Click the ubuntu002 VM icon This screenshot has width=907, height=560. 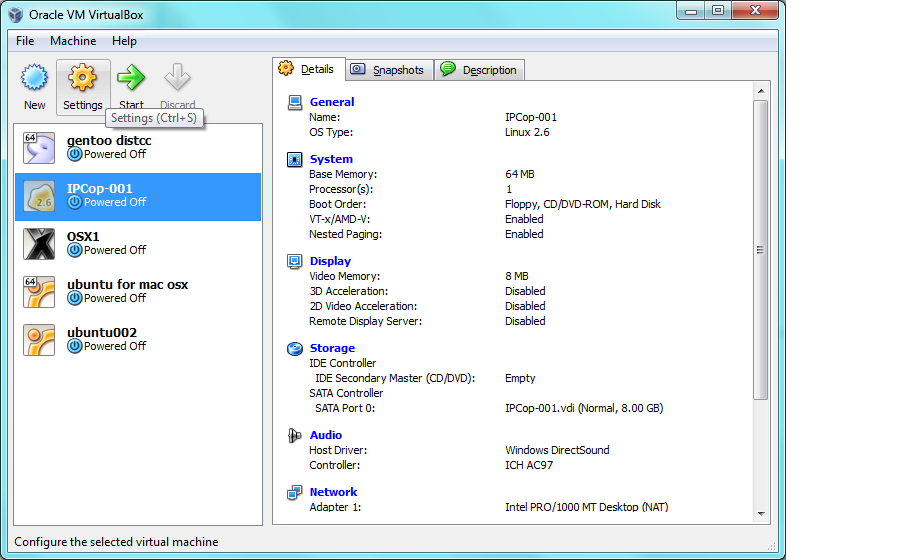point(39,340)
